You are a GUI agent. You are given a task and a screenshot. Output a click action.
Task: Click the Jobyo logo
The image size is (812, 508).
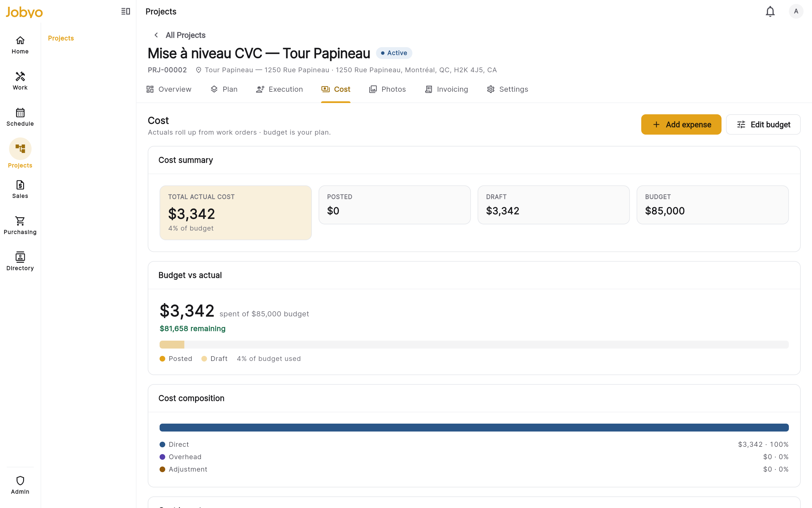24,12
